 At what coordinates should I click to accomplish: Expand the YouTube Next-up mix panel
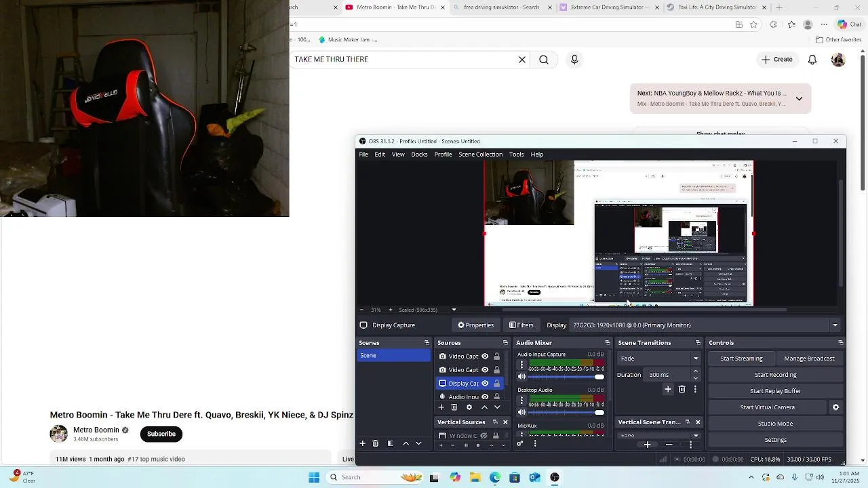[x=799, y=98]
